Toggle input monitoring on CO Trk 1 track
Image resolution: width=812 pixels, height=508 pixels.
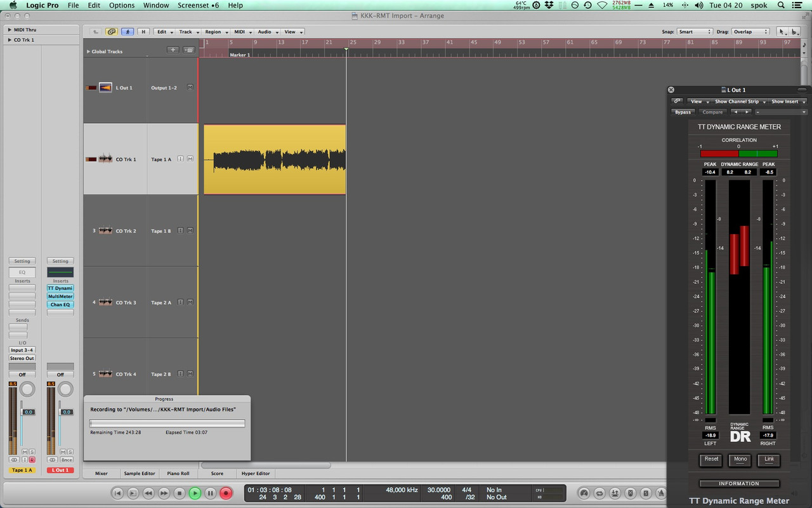(x=180, y=159)
